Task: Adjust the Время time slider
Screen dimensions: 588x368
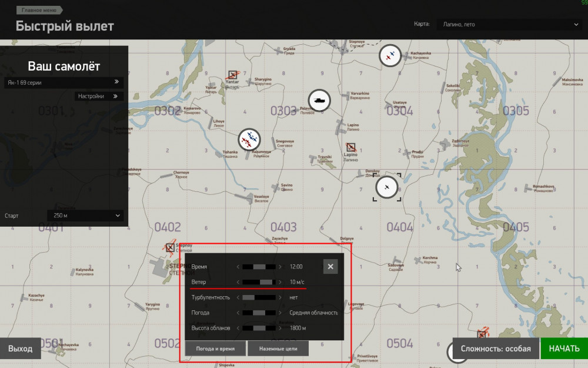Action: point(259,267)
